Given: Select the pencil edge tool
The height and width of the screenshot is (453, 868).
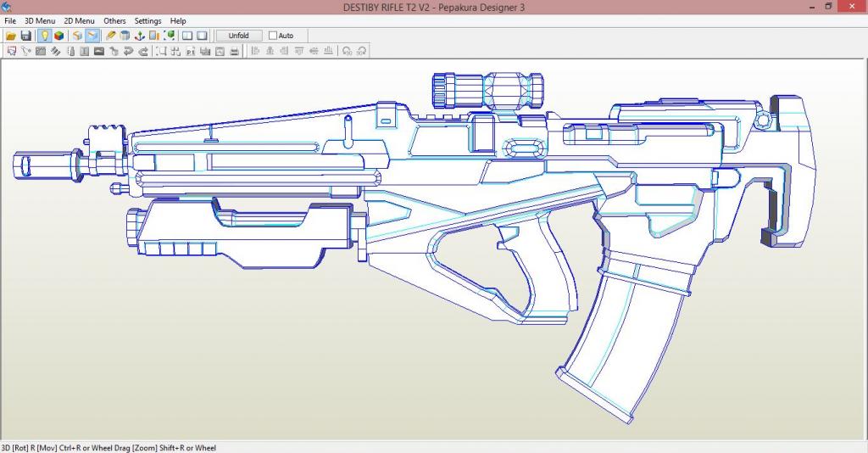Looking at the screenshot, I should point(111,36).
